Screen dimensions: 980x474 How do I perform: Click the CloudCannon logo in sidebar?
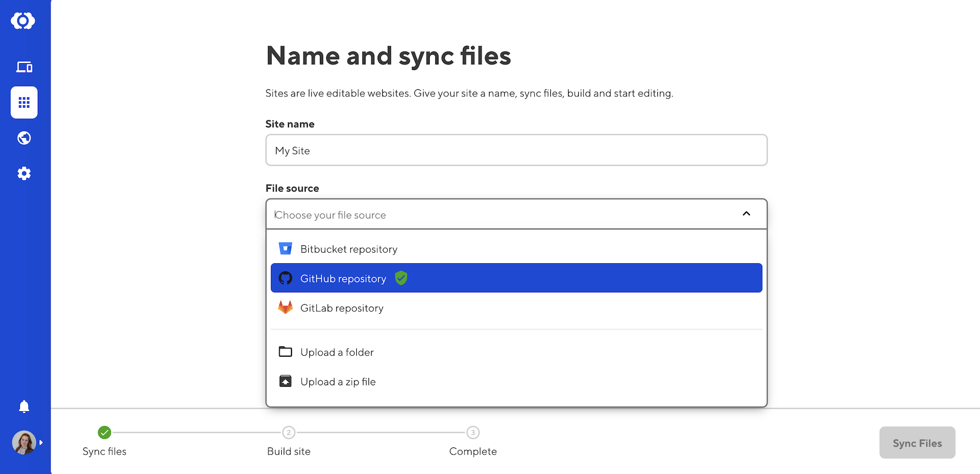(x=23, y=21)
